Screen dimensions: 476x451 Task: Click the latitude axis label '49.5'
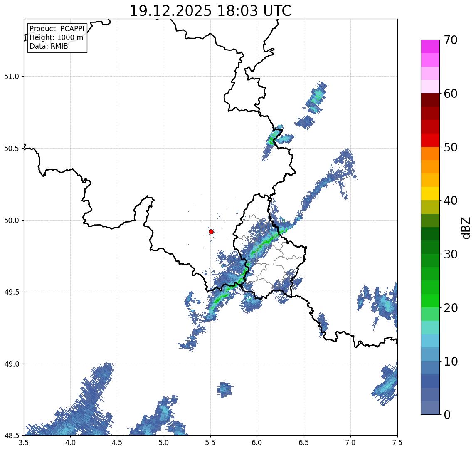[12, 292]
